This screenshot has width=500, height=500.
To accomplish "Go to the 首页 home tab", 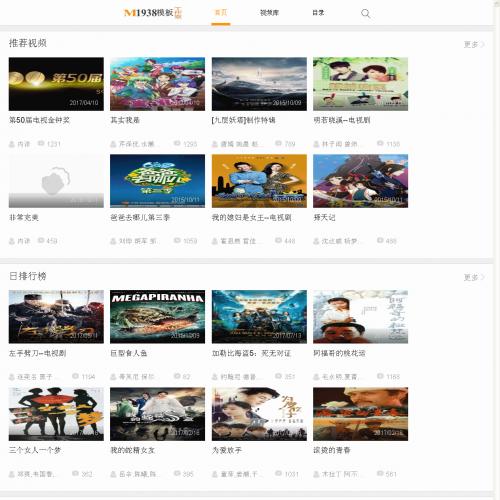I will (x=221, y=13).
